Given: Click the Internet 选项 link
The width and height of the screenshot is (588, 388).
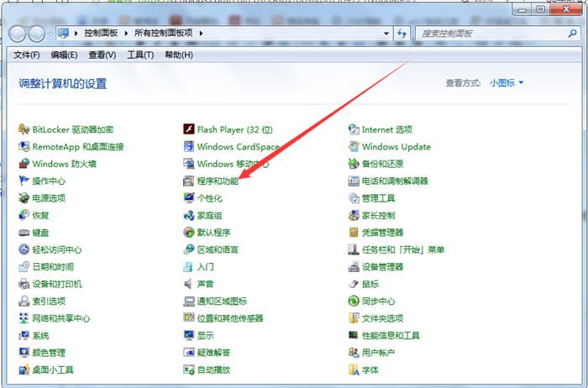Looking at the screenshot, I should coord(387,129).
